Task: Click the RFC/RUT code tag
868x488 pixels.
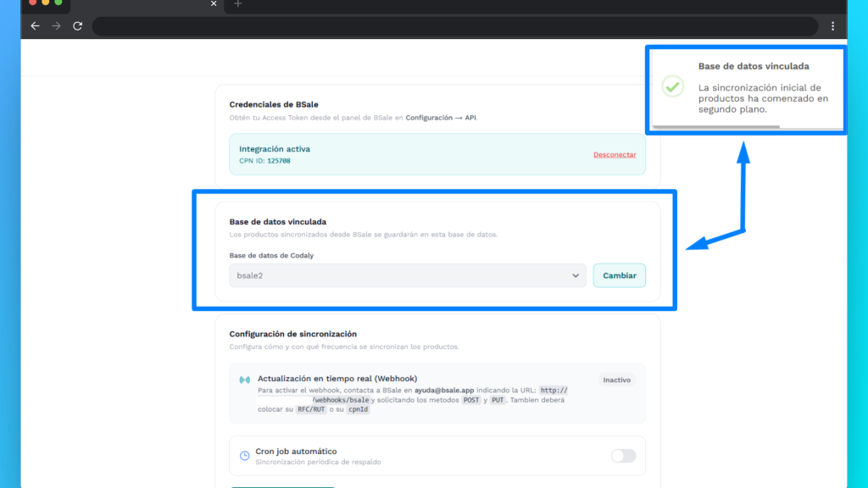Action: 311,409
